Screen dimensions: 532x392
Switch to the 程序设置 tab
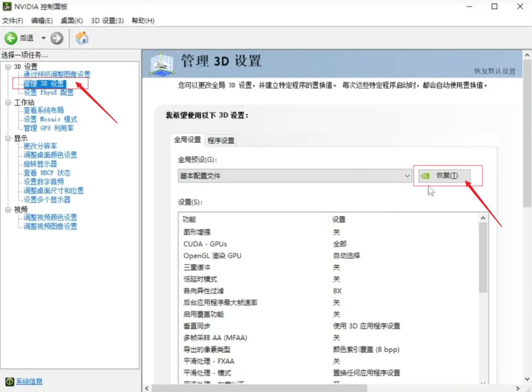coord(221,140)
